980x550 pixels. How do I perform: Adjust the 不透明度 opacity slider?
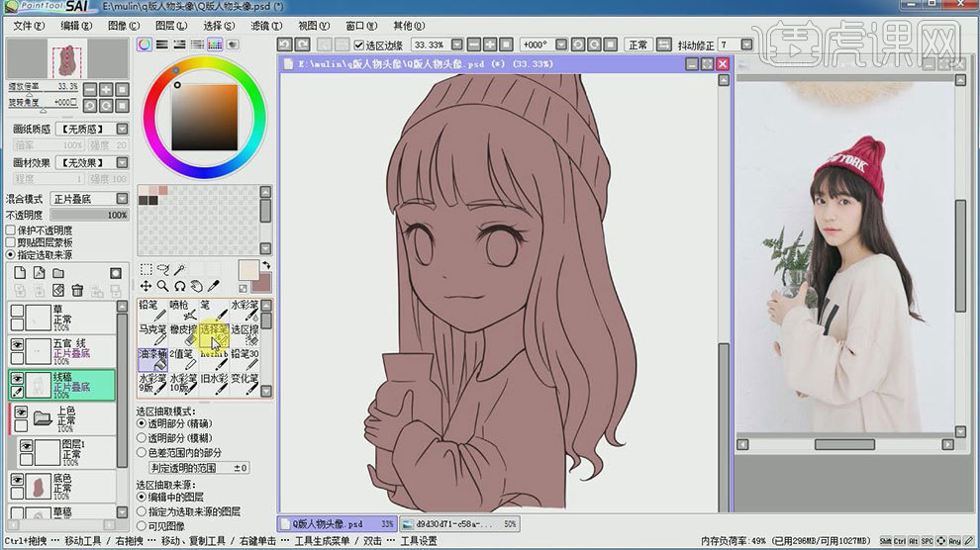[x=89, y=215]
